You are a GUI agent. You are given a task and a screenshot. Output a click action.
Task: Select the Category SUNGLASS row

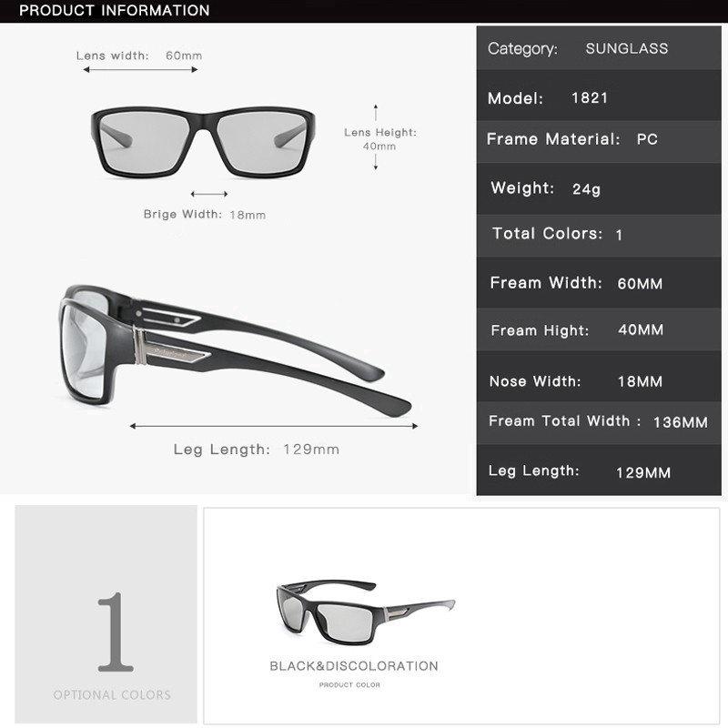tap(599, 48)
